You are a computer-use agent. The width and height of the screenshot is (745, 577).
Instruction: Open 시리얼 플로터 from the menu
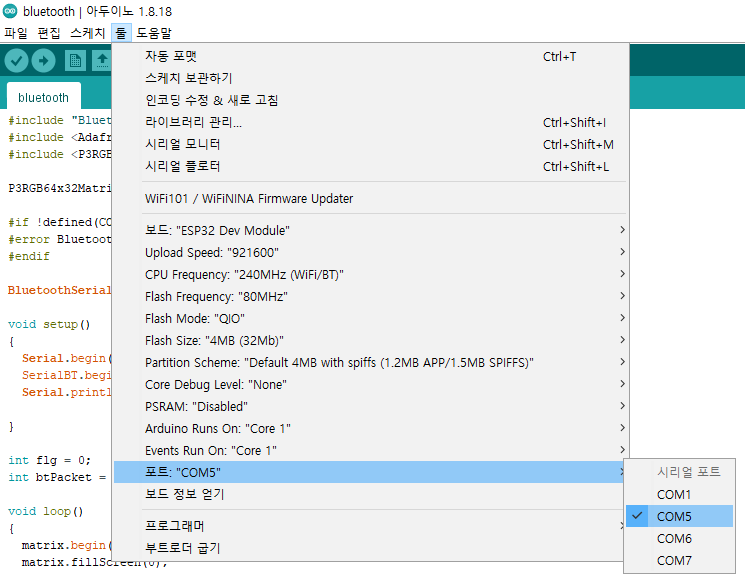371,166
